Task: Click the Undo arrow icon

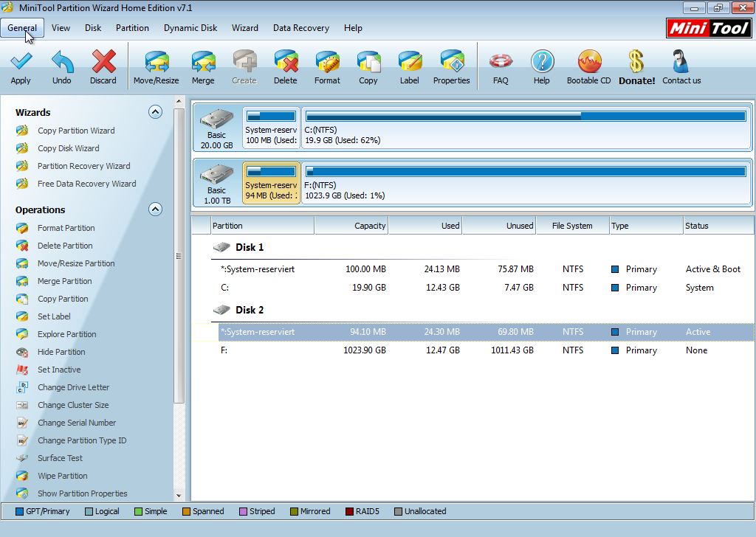Action: point(62,66)
